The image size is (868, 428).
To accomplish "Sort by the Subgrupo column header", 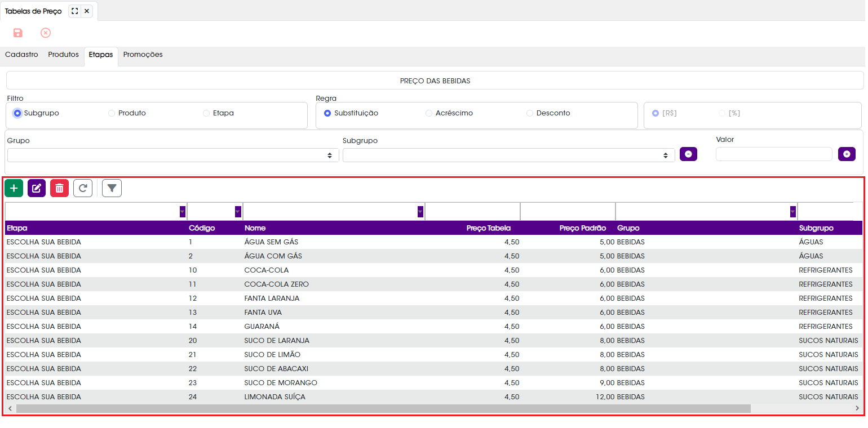I will click(x=816, y=228).
